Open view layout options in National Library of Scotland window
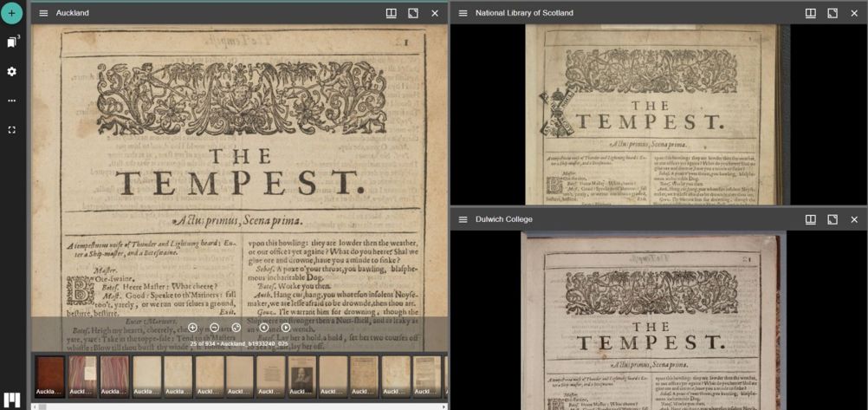Screen dimensions: 868x410 point(811,13)
